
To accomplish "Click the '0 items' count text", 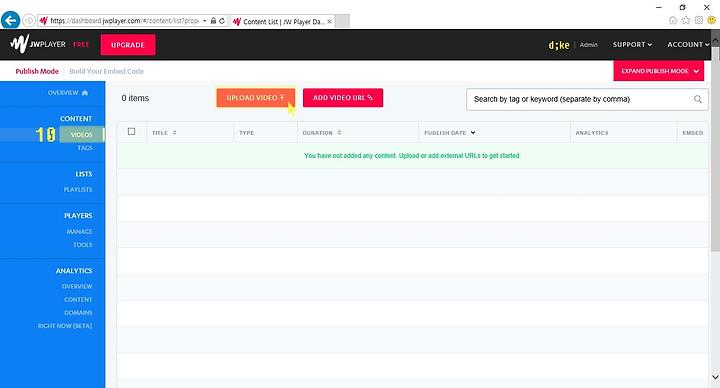I will (x=135, y=98).
